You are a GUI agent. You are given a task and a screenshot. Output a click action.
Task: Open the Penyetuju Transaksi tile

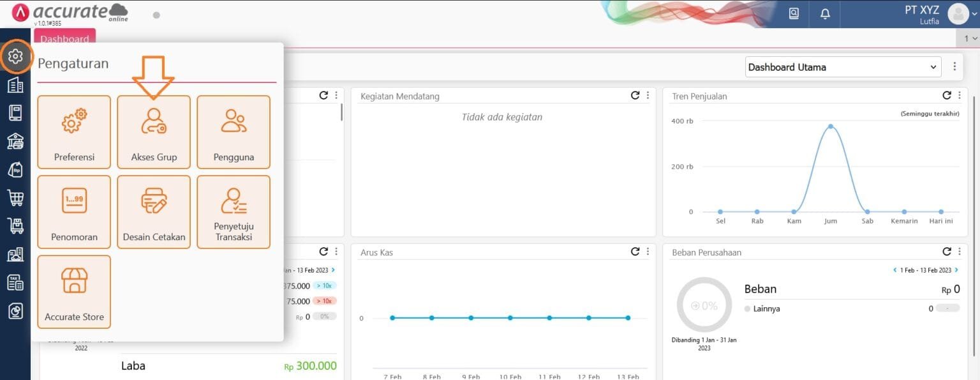coord(234,212)
